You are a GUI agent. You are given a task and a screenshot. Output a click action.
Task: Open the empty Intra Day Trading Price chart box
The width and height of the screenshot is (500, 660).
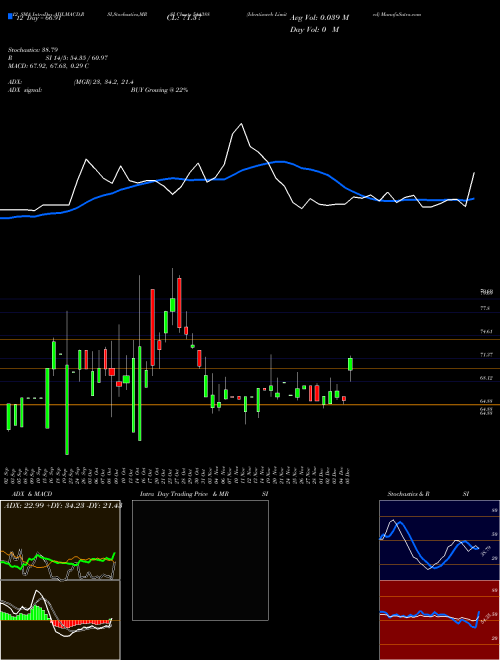pos(200,560)
